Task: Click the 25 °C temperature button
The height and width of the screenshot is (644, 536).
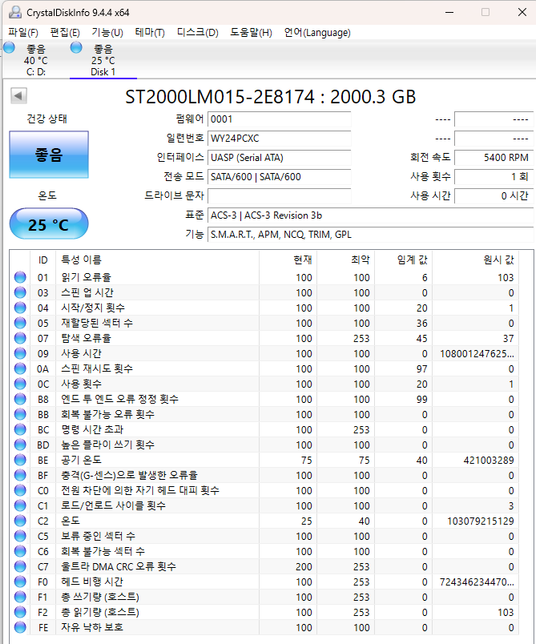Action: [49, 224]
